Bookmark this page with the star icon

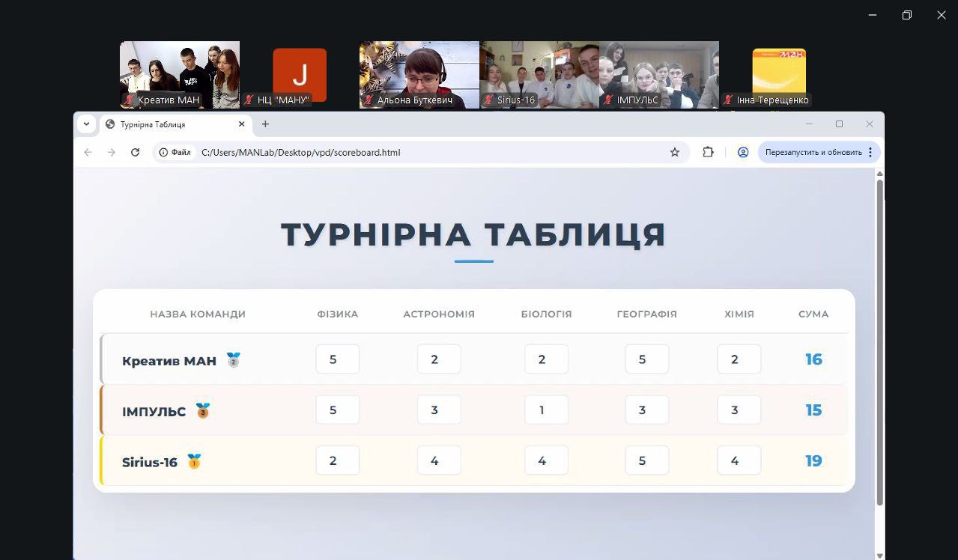tap(674, 152)
